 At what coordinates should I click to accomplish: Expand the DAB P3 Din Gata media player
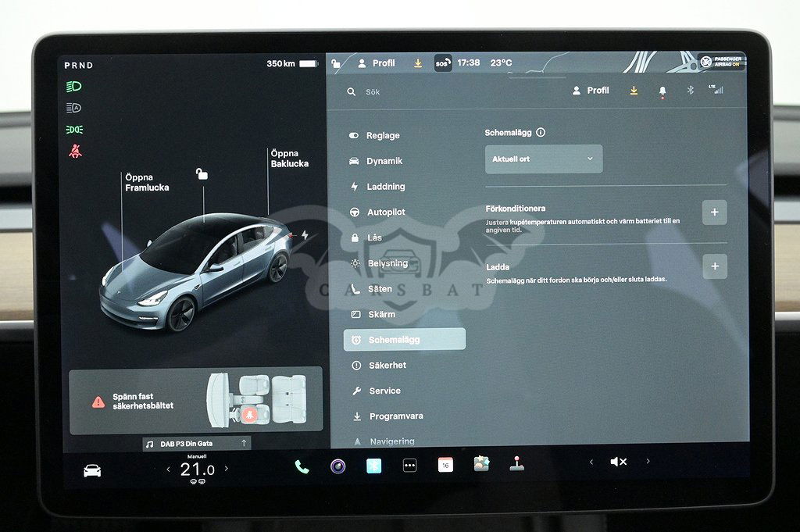[x=195, y=443]
